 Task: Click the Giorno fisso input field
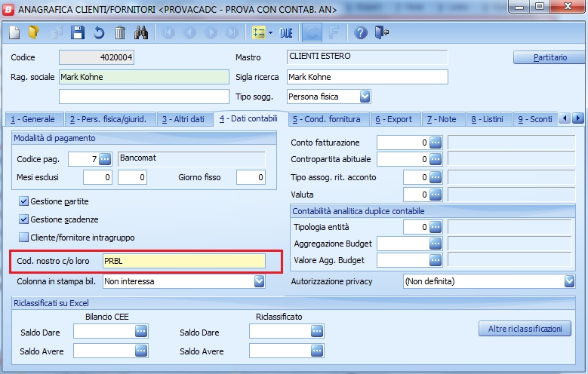click(251, 177)
